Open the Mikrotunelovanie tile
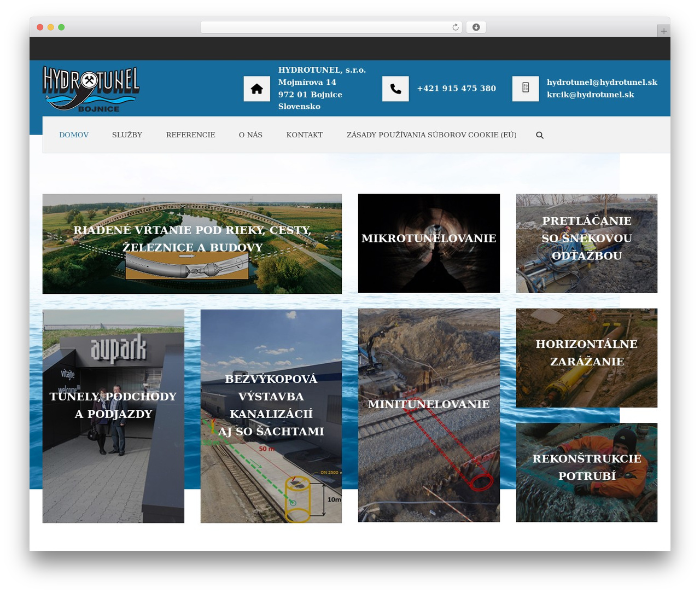Screen dimensions: 700x593 pyautogui.click(x=429, y=243)
